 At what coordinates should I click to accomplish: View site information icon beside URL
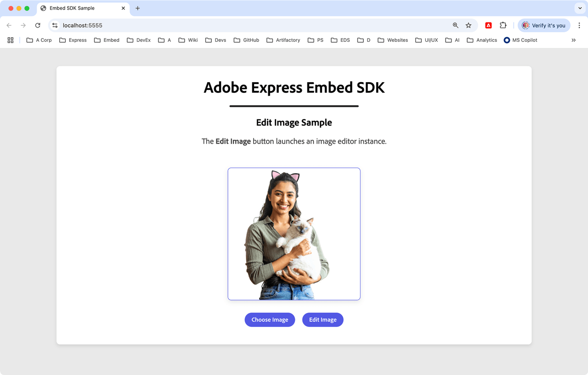pos(55,26)
